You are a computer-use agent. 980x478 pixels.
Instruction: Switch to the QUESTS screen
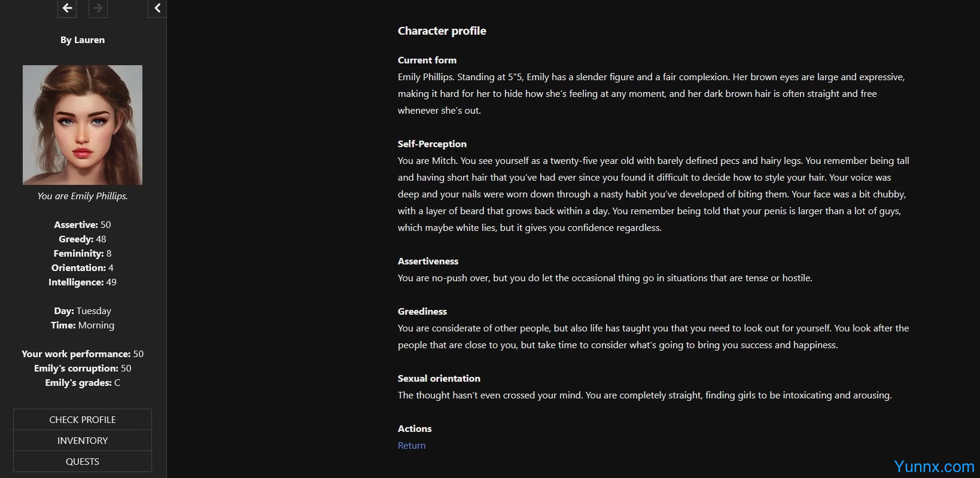[x=82, y=461]
